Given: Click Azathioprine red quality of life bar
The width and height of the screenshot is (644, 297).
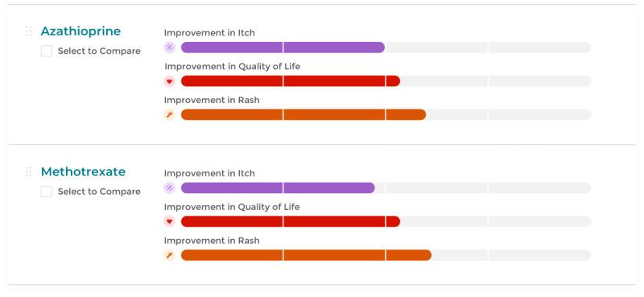Looking at the screenshot, I should [x=291, y=81].
